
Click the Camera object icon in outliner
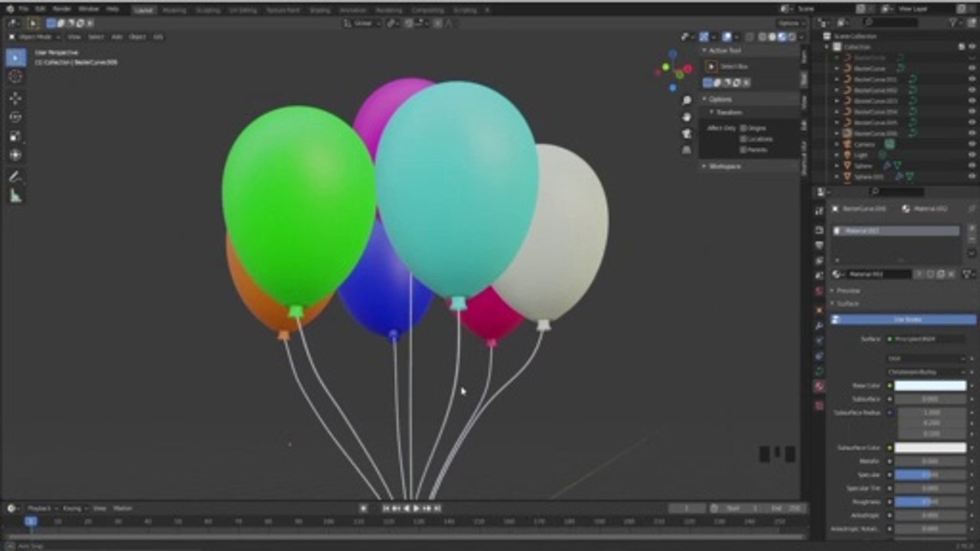click(x=848, y=144)
